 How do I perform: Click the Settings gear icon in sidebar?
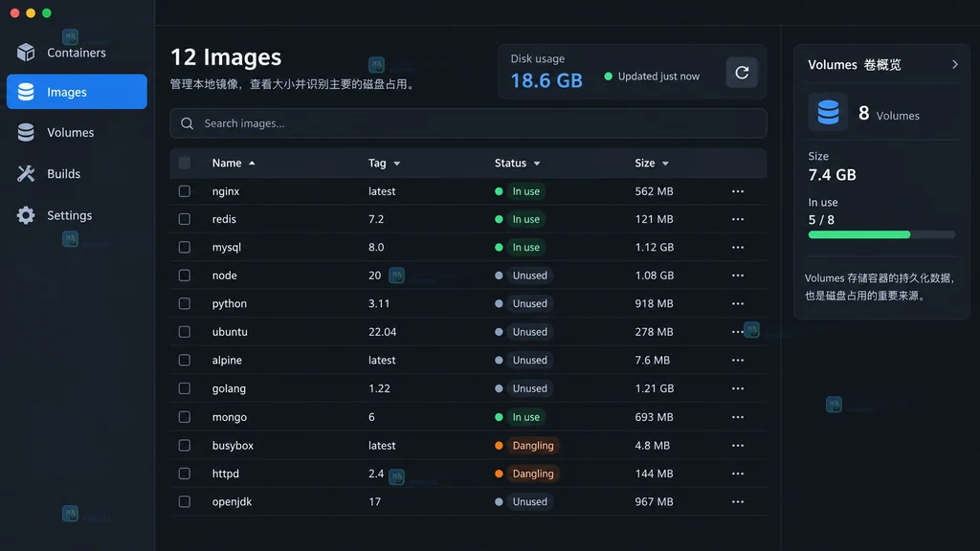coord(26,215)
